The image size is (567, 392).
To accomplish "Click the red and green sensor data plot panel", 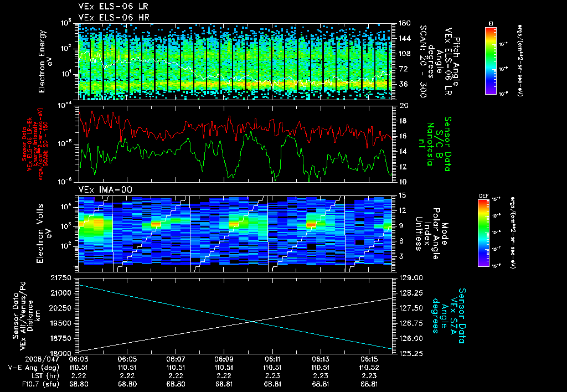I will point(235,144).
